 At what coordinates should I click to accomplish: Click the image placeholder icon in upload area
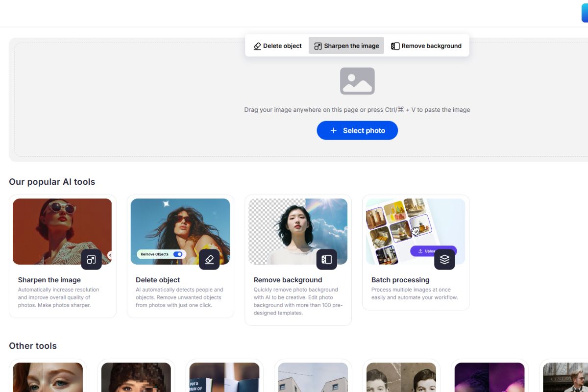[x=357, y=81]
